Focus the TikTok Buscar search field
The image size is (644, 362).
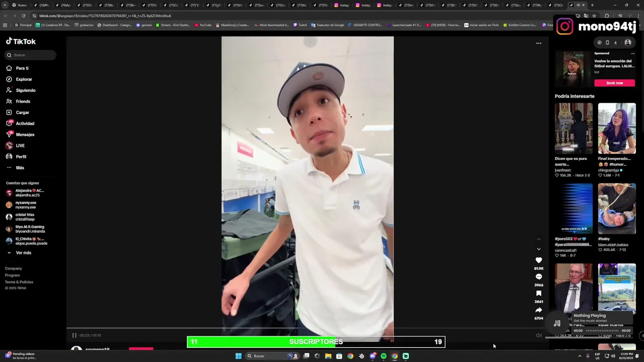[31, 55]
